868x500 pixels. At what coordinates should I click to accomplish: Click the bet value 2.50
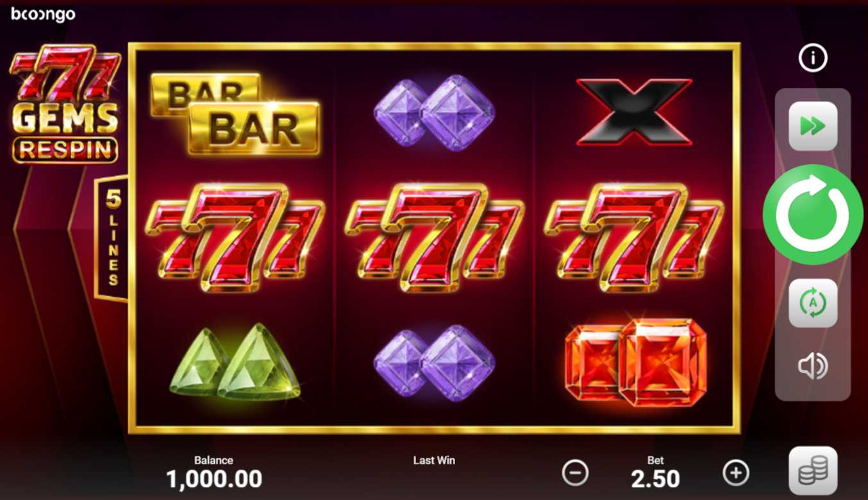655,479
